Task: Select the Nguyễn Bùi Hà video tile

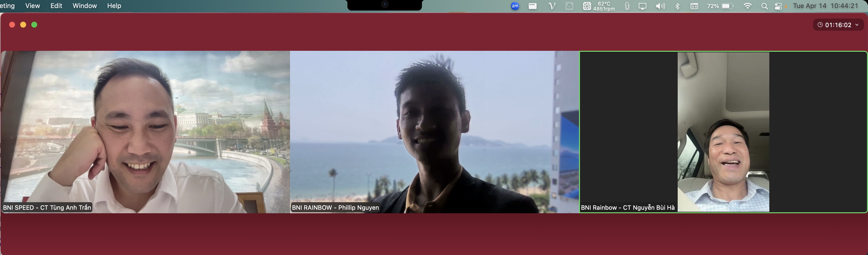Action: 723,132
